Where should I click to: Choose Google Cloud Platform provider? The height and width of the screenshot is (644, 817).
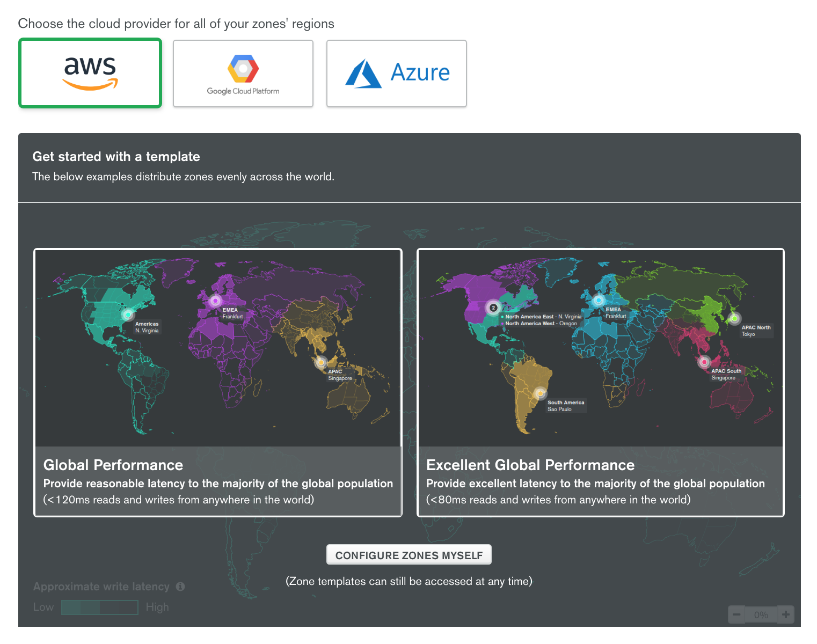click(x=243, y=74)
